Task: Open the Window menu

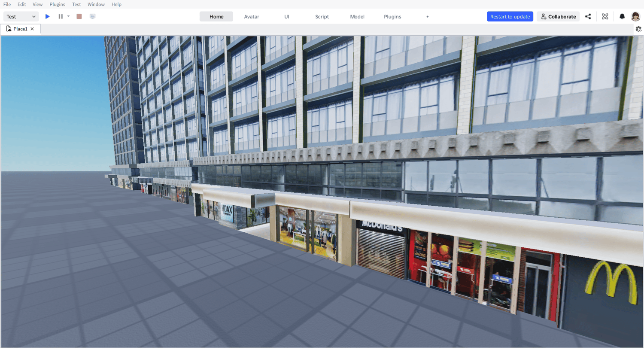Action: pyautogui.click(x=96, y=4)
